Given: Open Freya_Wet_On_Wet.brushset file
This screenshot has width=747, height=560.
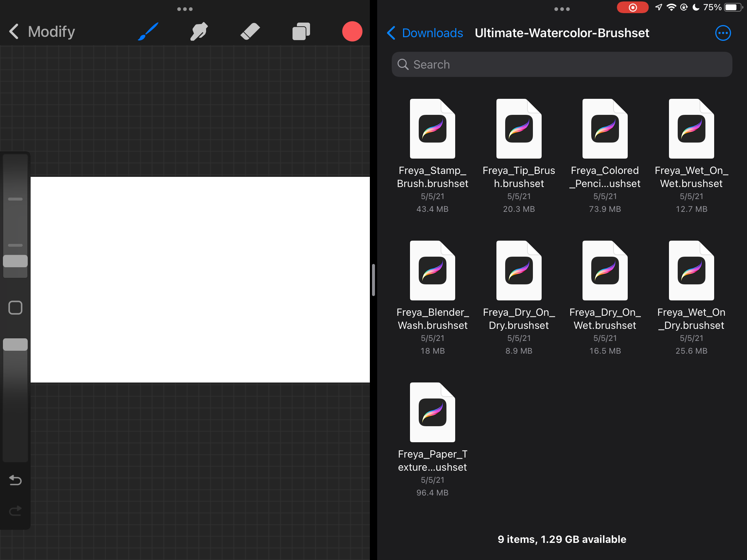Looking at the screenshot, I should tap(691, 129).
